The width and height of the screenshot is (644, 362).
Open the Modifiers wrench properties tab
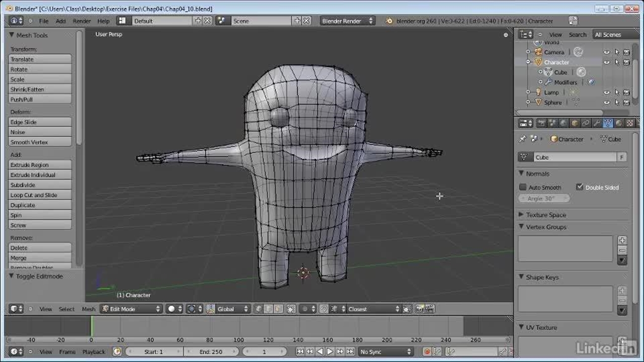[597, 123]
